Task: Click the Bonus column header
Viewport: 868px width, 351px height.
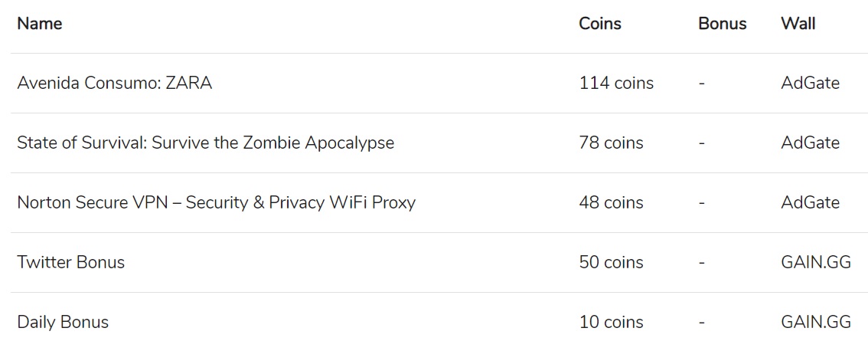Action: (x=722, y=24)
